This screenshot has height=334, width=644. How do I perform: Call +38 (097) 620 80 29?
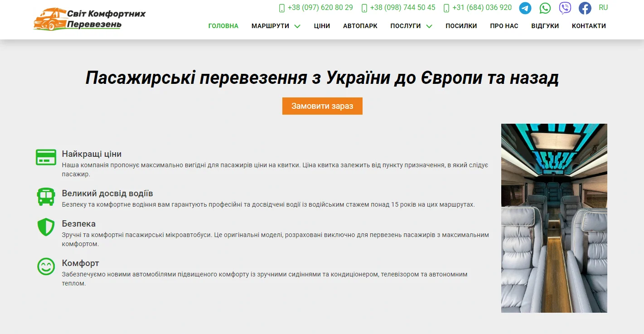pos(320,8)
